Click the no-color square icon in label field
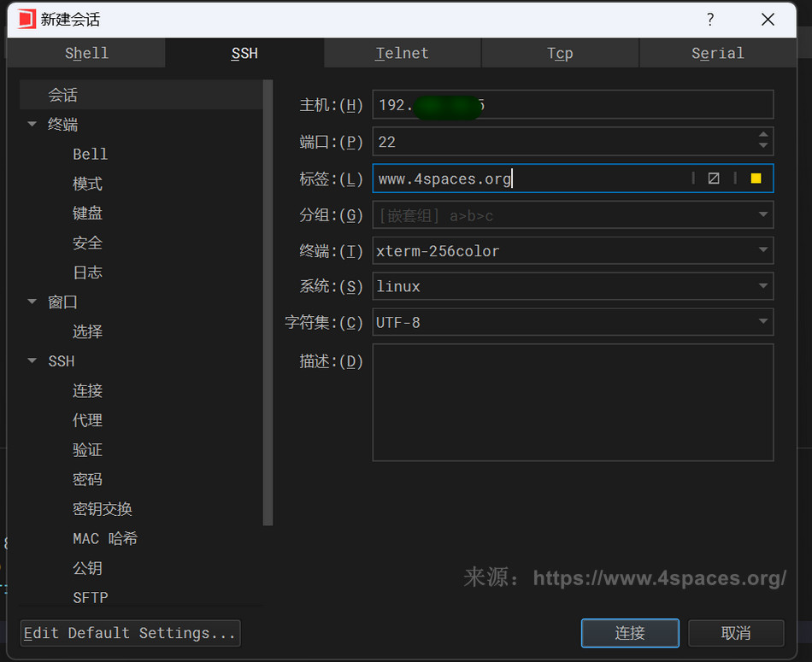The height and width of the screenshot is (662, 812). tap(714, 179)
